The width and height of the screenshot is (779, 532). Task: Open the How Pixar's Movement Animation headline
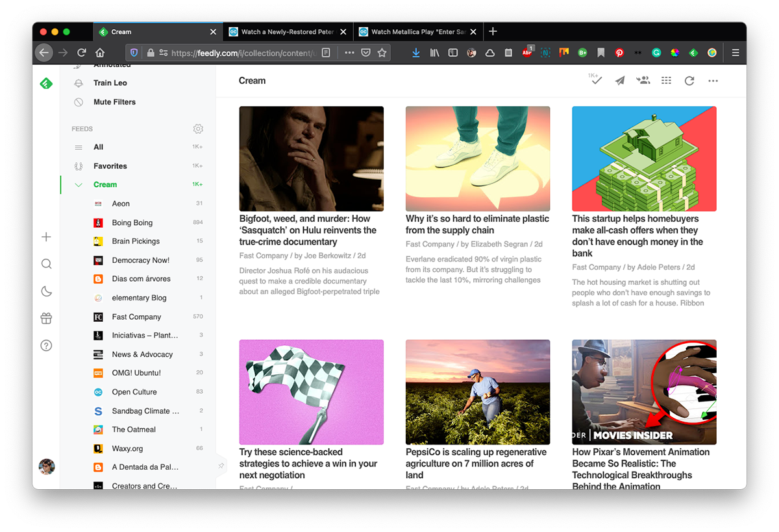(641, 469)
